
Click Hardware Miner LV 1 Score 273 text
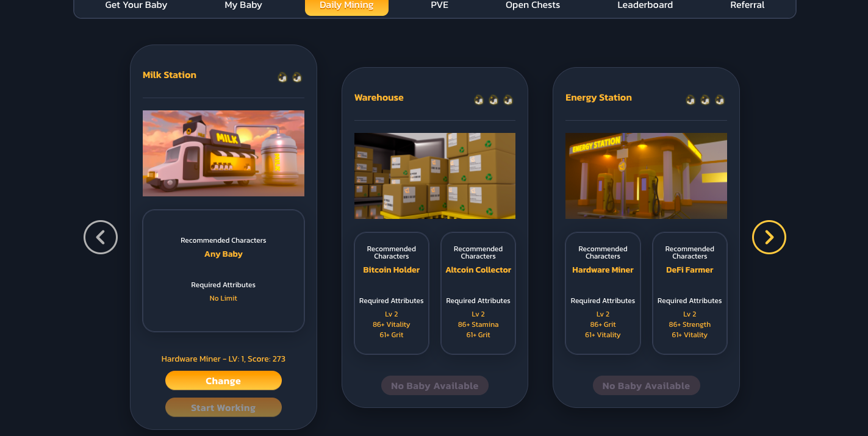point(223,359)
